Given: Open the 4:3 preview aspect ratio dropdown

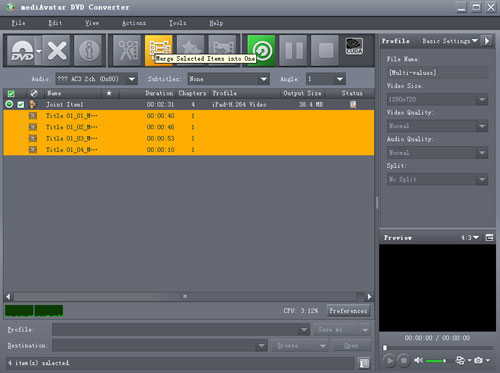Looking at the screenshot, I should point(470,238).
